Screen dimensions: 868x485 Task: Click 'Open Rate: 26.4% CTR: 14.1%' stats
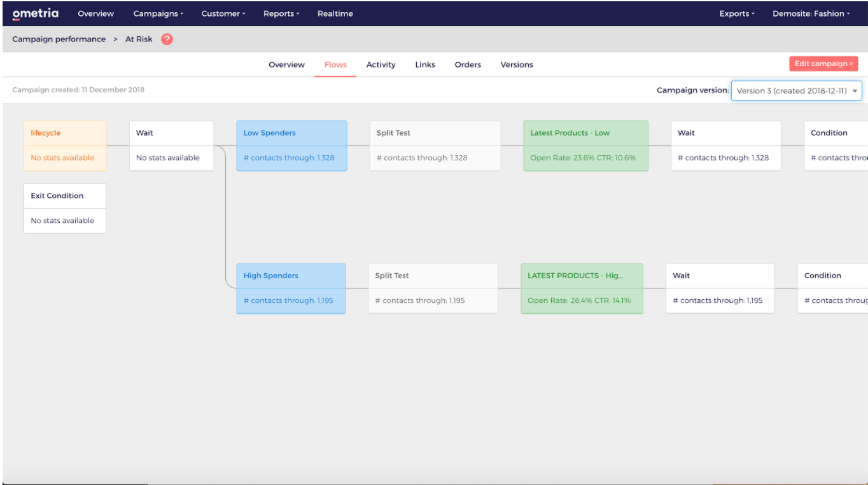pos(579,300)
